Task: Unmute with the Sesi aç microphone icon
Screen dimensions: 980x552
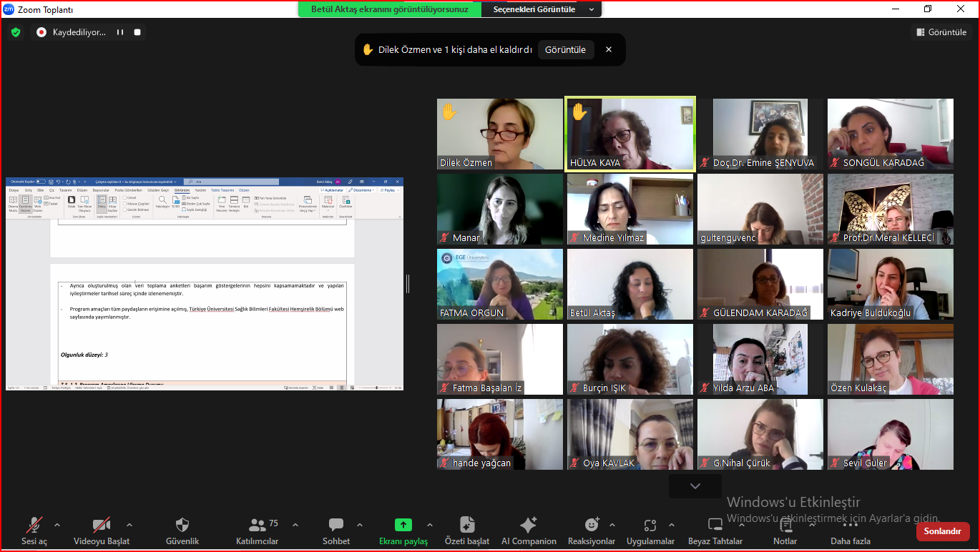Action: 34,526
